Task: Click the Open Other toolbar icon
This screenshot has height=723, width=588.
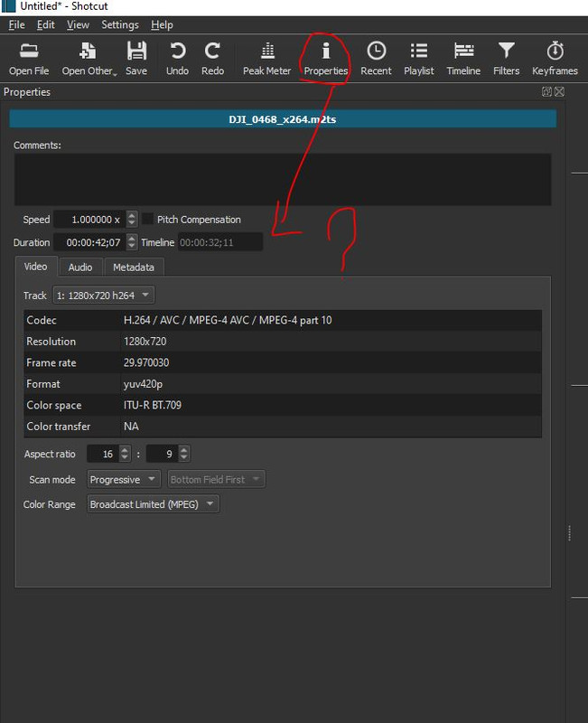Action: [x=89, y=59]
